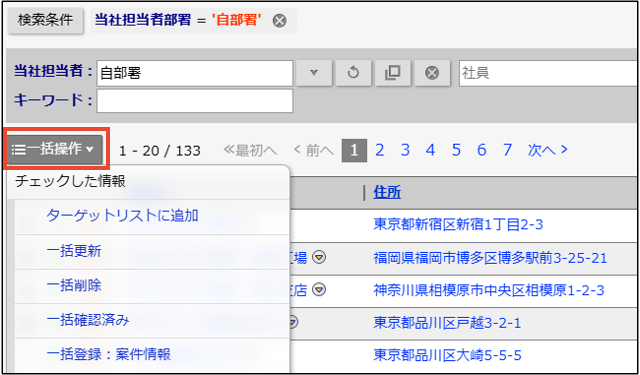Viewport: 640px width, 375px height.
Task: Click the ≪最初へ pagination link
Action: pyautogui.click(x=250, y=151)
